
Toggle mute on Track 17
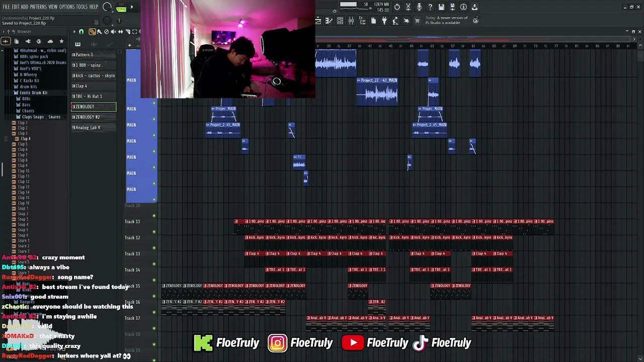tap(154, 328)
